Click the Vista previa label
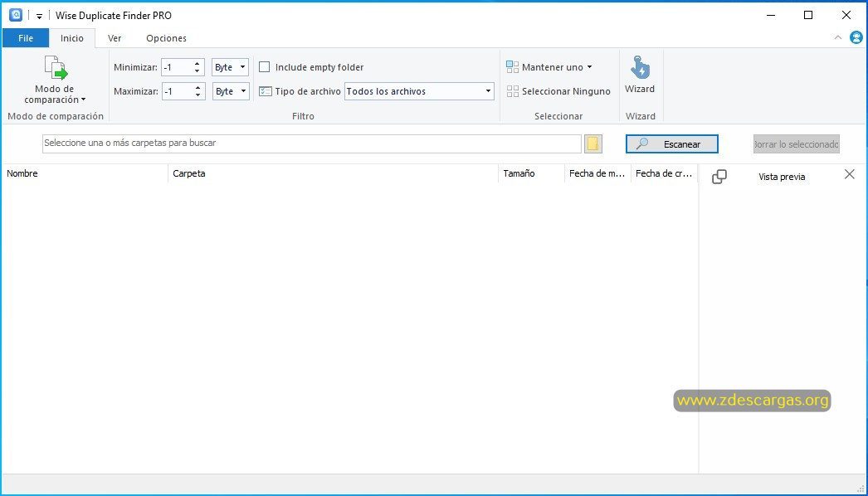This screenshot has height=496, width=868. 782,177
